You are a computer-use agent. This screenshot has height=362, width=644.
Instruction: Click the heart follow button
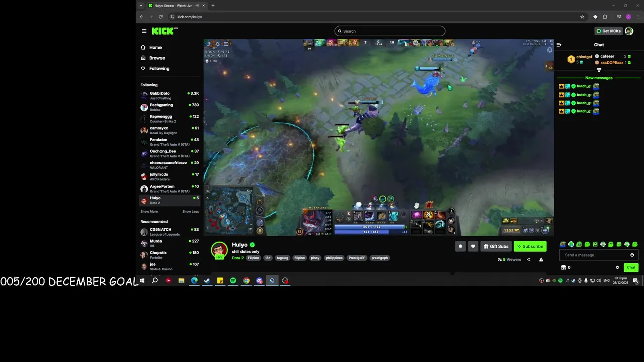coord(473,246)
